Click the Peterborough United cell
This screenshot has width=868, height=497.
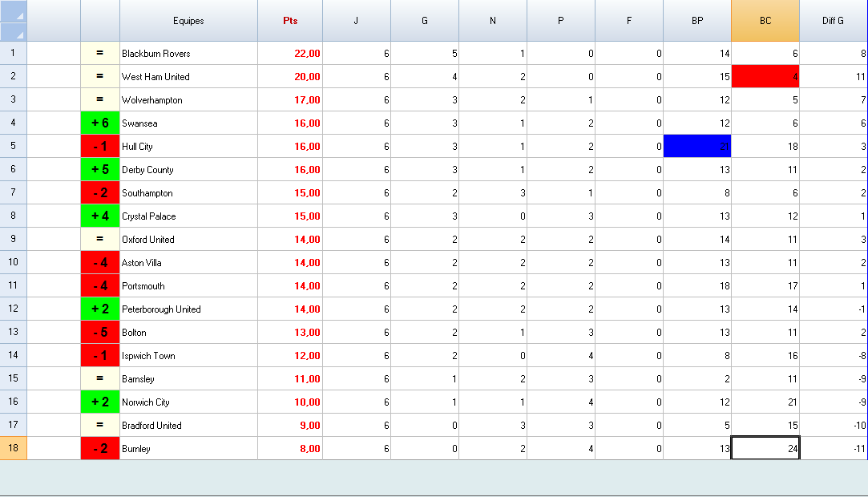click(x=188, y=309)
